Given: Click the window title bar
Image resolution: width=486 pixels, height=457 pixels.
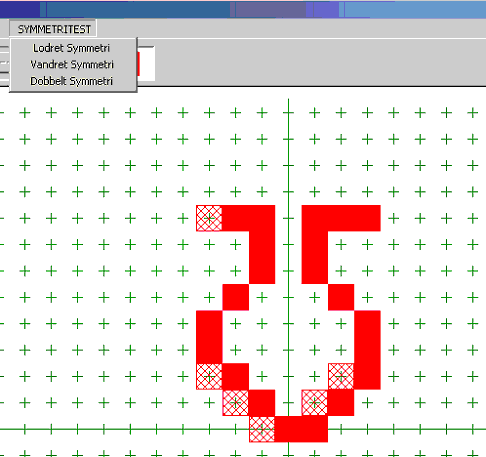Looking at the screenshot, I should [x=243, y=9].
